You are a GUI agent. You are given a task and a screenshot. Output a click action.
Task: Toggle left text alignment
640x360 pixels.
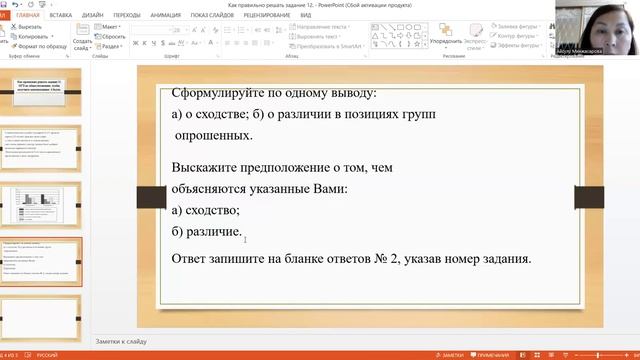click(227, 43)
